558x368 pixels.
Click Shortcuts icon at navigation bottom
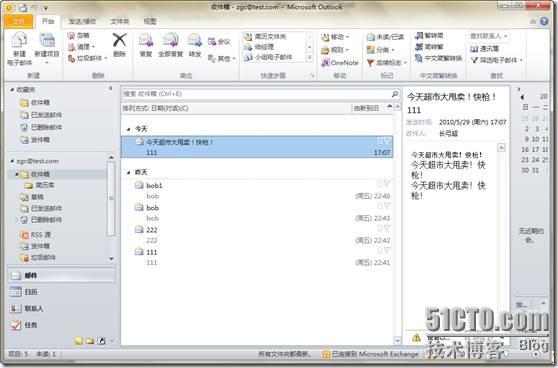(101, 341)
